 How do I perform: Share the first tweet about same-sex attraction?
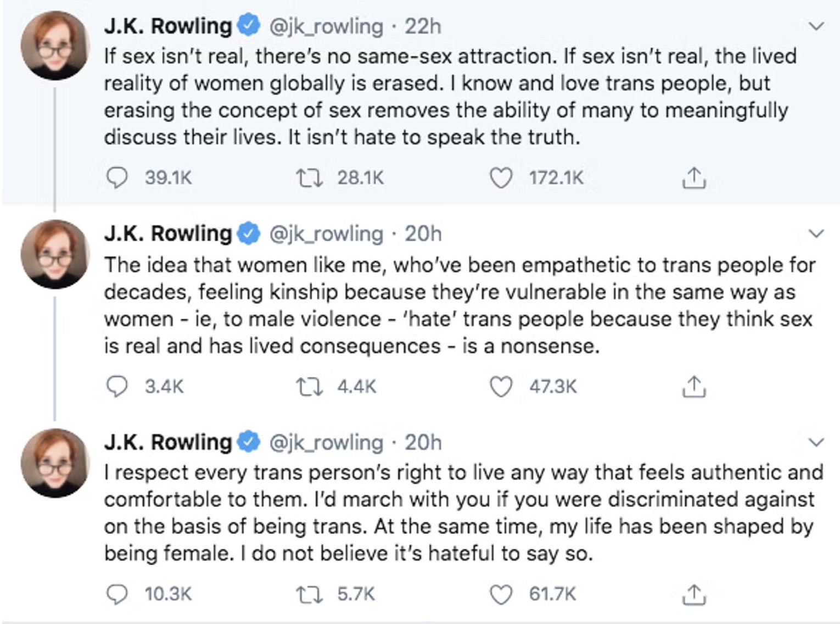tap(694, 178)
